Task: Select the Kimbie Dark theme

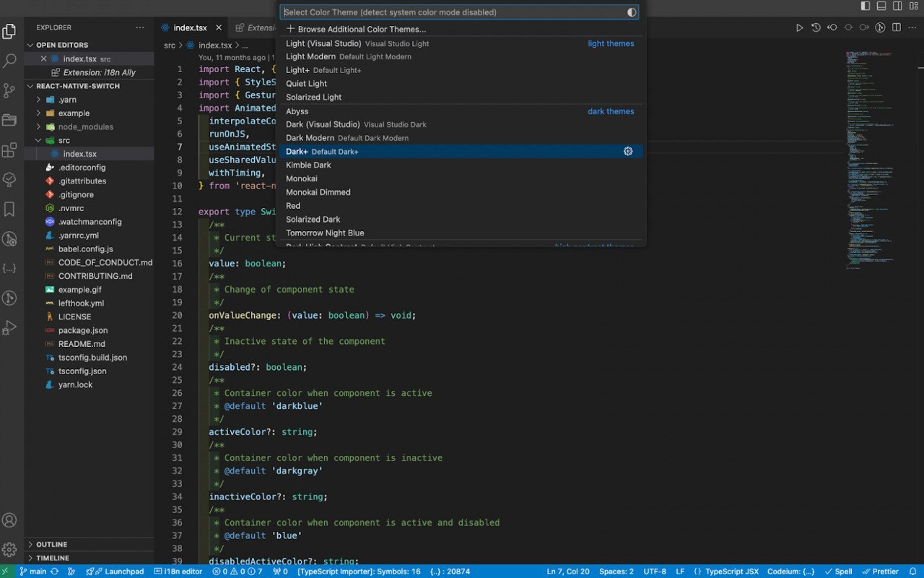Action: [461, 165]
